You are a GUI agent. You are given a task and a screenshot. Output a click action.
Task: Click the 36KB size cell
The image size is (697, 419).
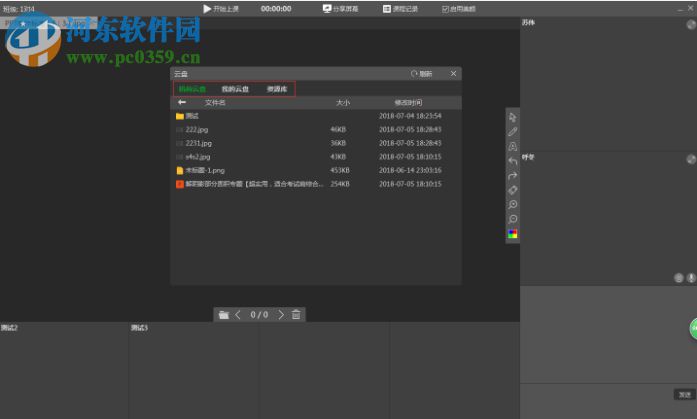point(338,143)
